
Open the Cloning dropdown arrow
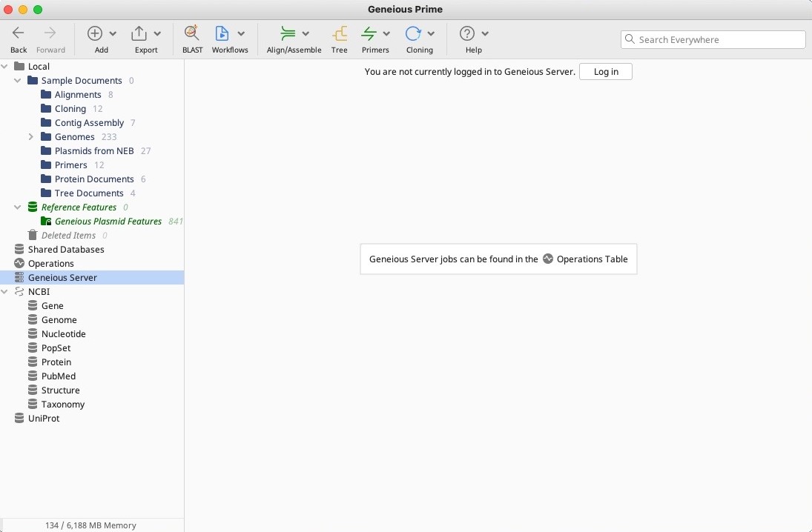point(431,34)
